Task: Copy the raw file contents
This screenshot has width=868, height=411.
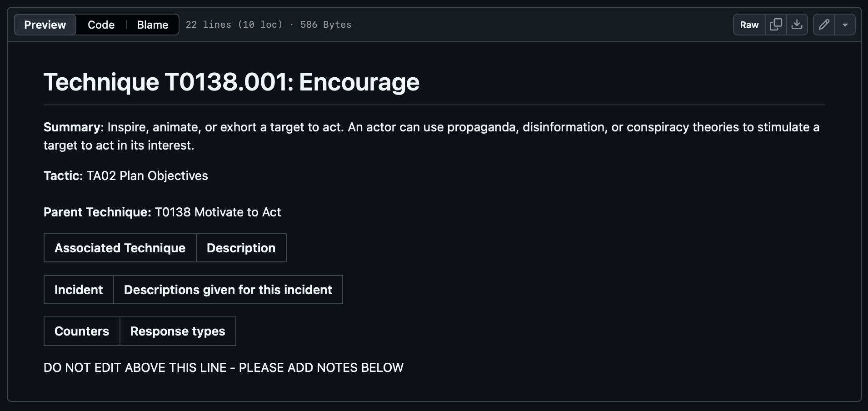Action: (x=776, y=25)
